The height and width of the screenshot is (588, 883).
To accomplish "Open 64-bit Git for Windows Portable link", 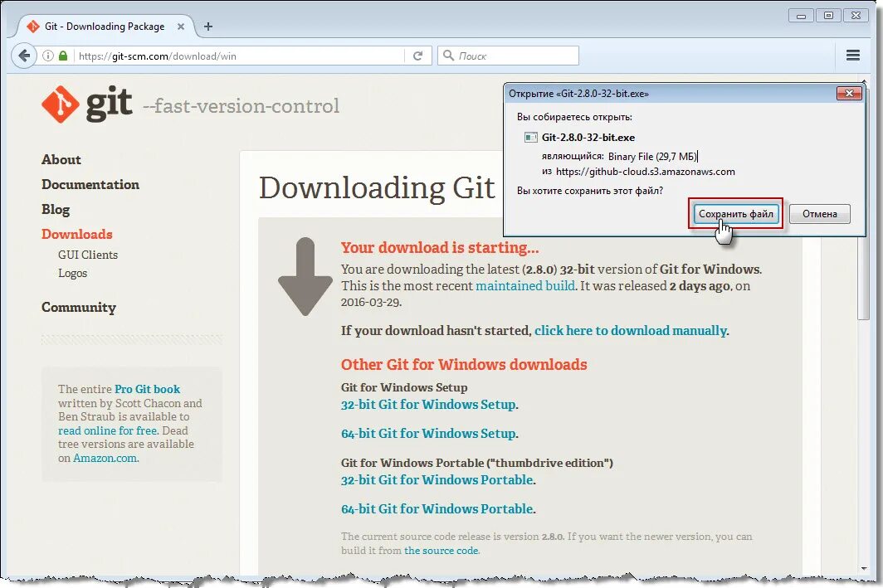I will click(x=437, y=509).
